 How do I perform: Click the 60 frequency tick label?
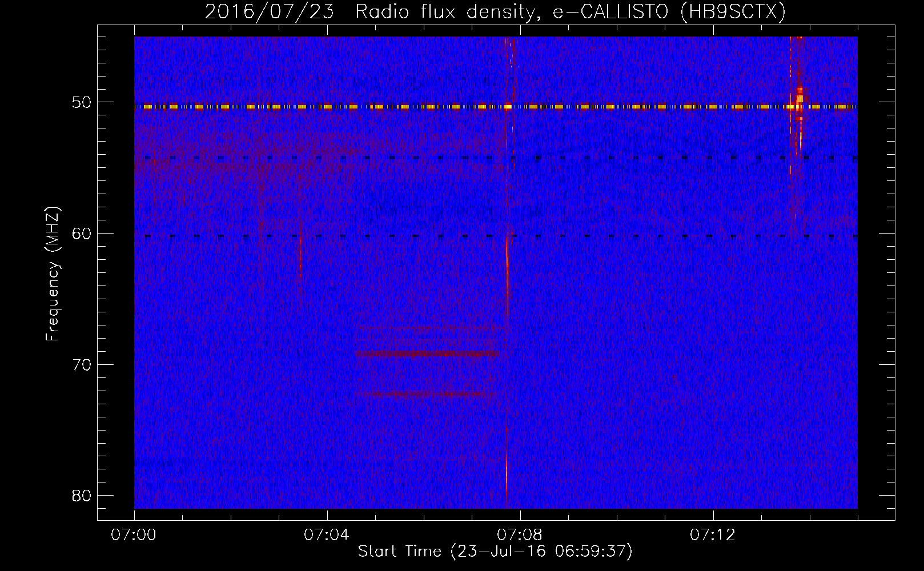coord(82,234)
